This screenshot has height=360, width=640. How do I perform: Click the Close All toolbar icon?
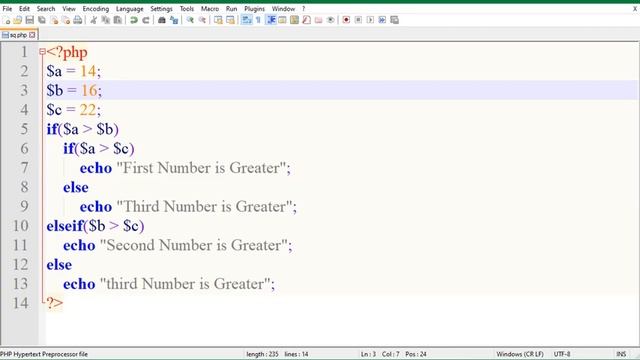pos(66,20)
